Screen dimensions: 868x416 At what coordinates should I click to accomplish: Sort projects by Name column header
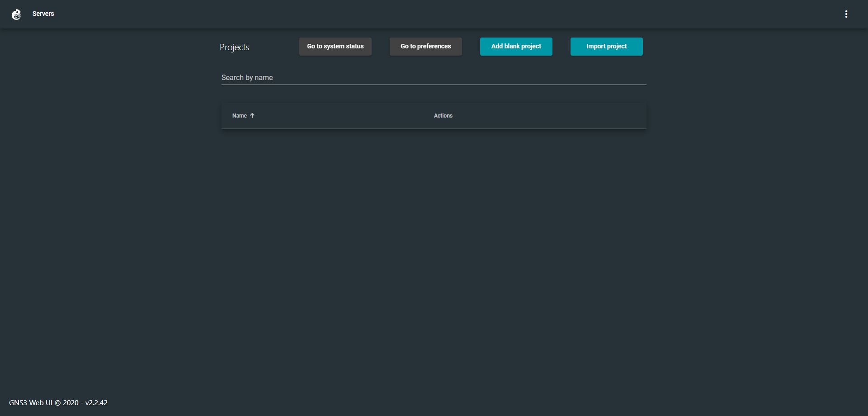pyautogui.click(x=240, y=116)
